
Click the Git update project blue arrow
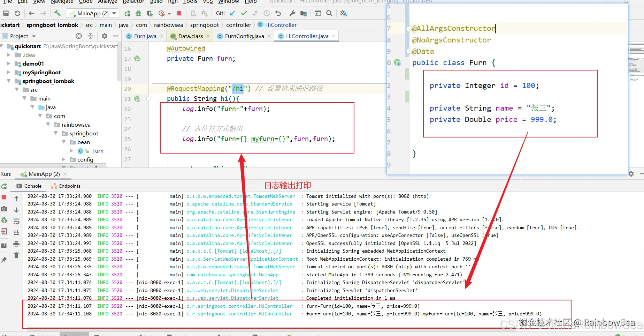click(x=232, y=13)
